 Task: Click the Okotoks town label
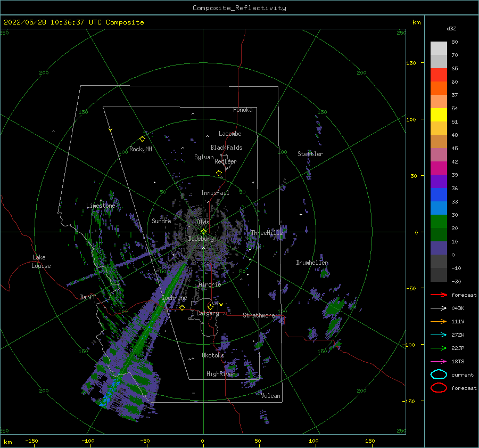[213, 355]
